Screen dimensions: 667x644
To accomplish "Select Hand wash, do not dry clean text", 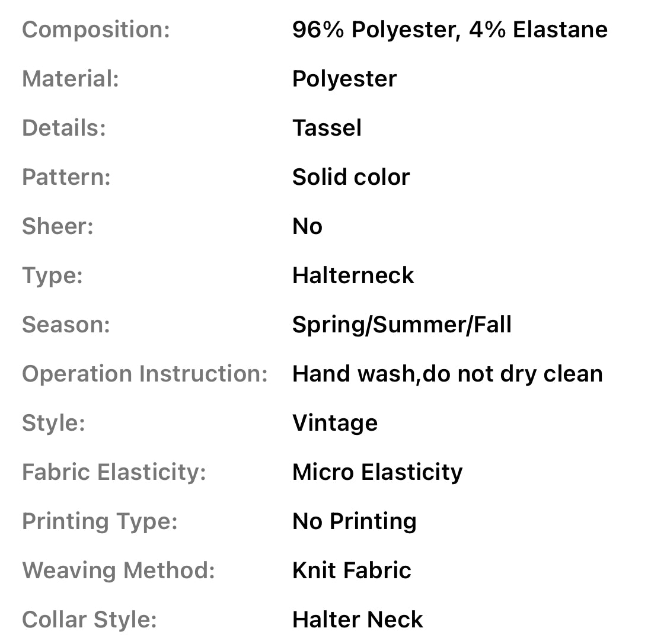I will coord(447,374).
